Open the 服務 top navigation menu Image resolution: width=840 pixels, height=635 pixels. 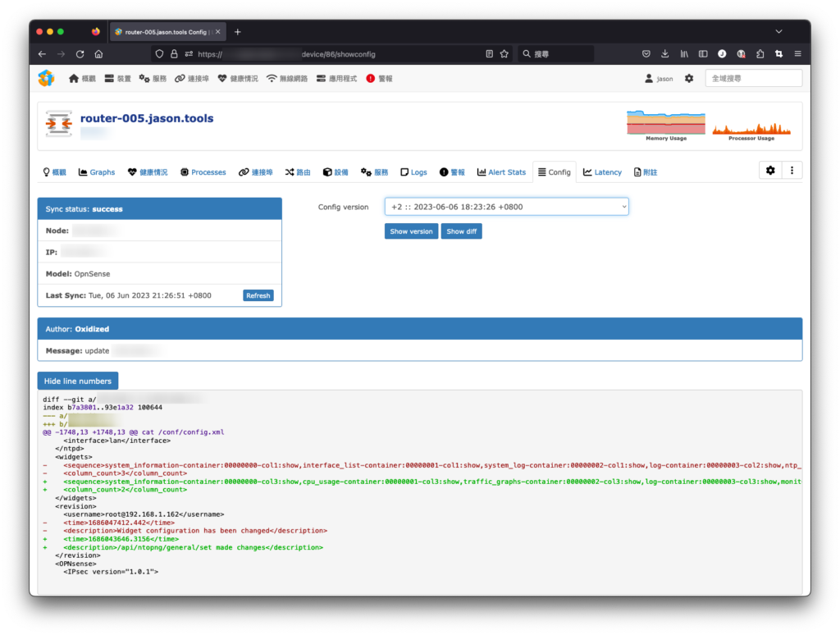tap(153, 78)
